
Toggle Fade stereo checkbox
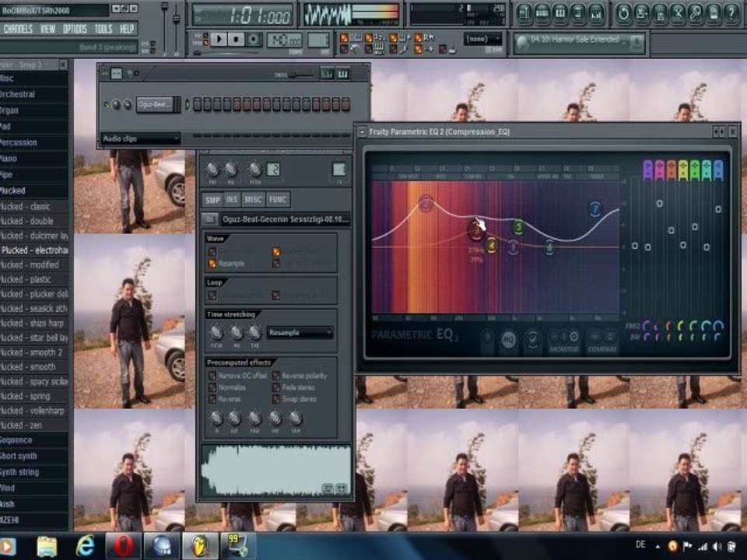[275, 387]
